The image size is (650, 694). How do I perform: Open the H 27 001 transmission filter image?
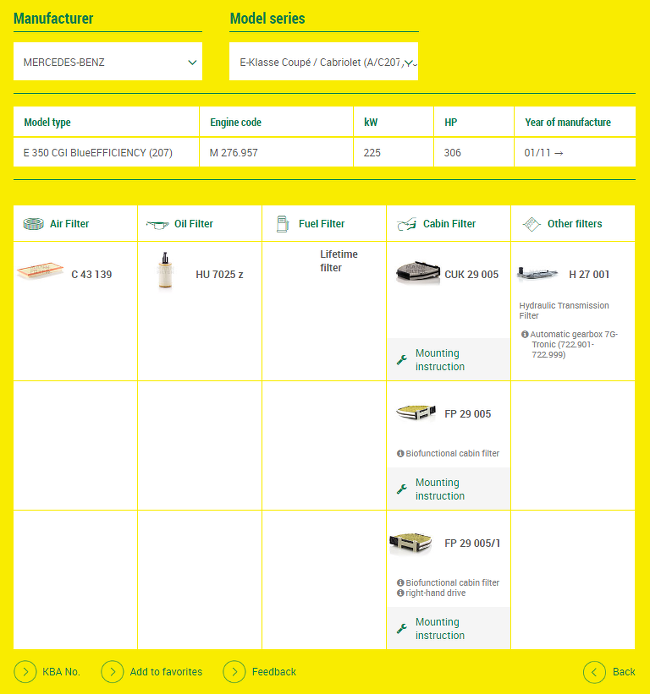537,274
